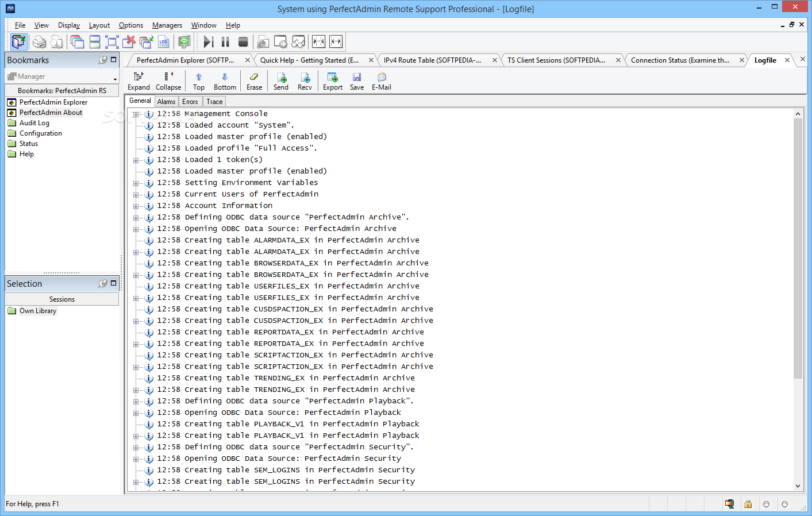
Task: Click the scroll-down arrow of the log
Action: pyautogui.click(x=798, y=486)
